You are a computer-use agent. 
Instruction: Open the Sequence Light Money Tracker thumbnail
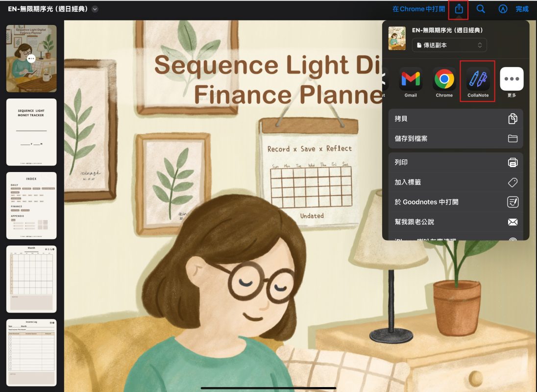31,132
